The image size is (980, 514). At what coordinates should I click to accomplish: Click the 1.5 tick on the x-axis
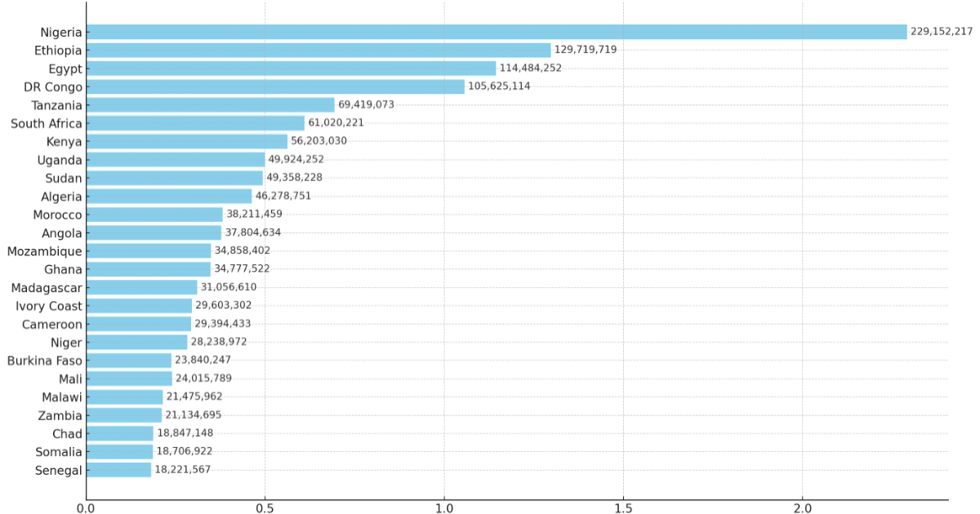tap(623, 507)
